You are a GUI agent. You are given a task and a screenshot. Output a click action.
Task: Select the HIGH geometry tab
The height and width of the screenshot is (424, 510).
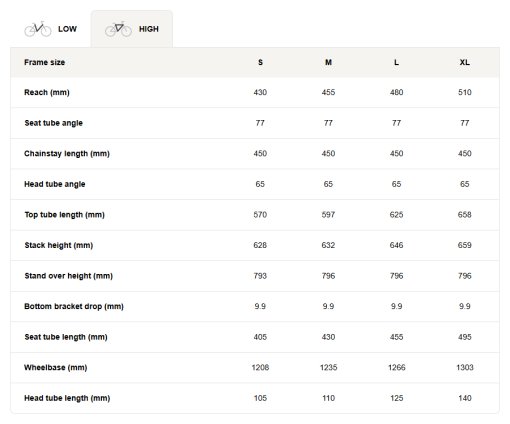point(132,29)
